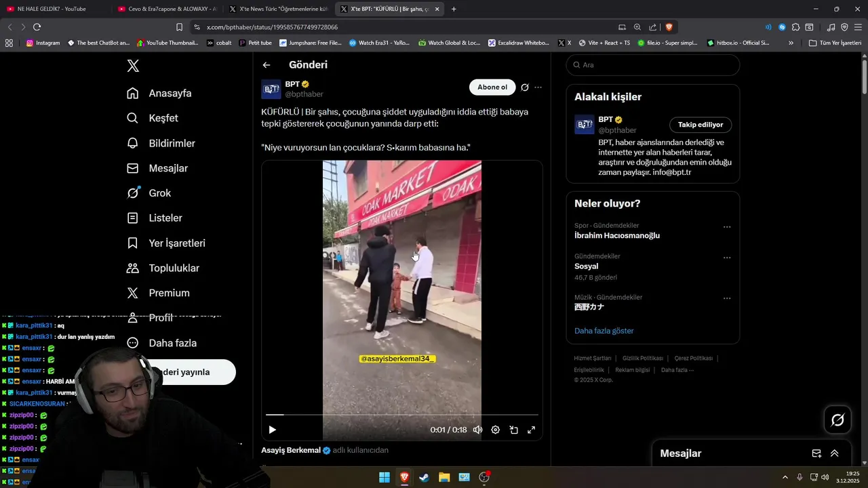
Task: Open the post's three-dot more menu
Action: click(538, 87)
